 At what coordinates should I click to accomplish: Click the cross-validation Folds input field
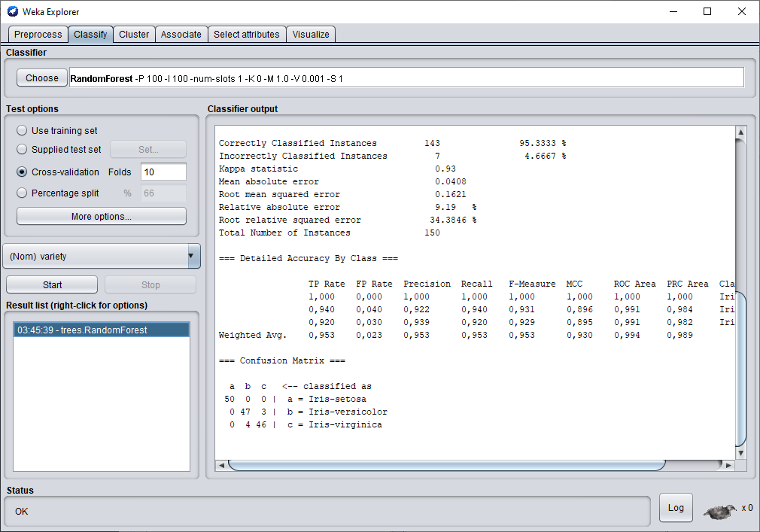(163, 172)
